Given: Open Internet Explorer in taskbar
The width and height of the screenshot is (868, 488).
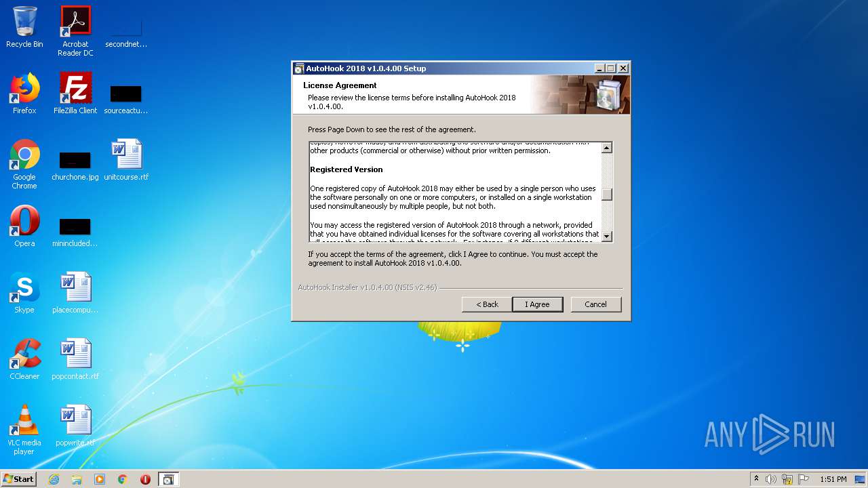Looking at the screenshot, I should [x=54, y=479].
